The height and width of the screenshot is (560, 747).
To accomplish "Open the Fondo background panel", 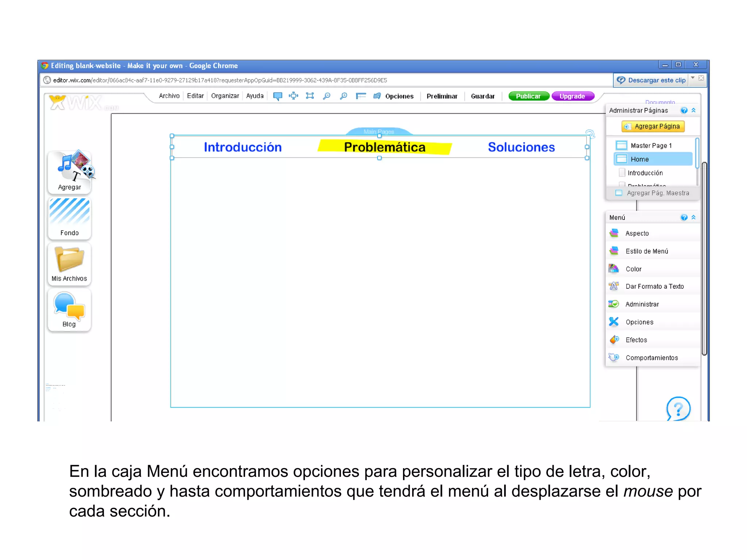I will [70, 218].
